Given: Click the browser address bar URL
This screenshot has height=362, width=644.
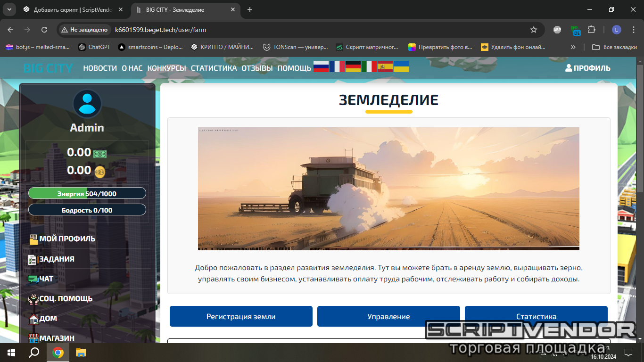Looking at the screenshot, I should pyautogui.click(x=160, y=30).
